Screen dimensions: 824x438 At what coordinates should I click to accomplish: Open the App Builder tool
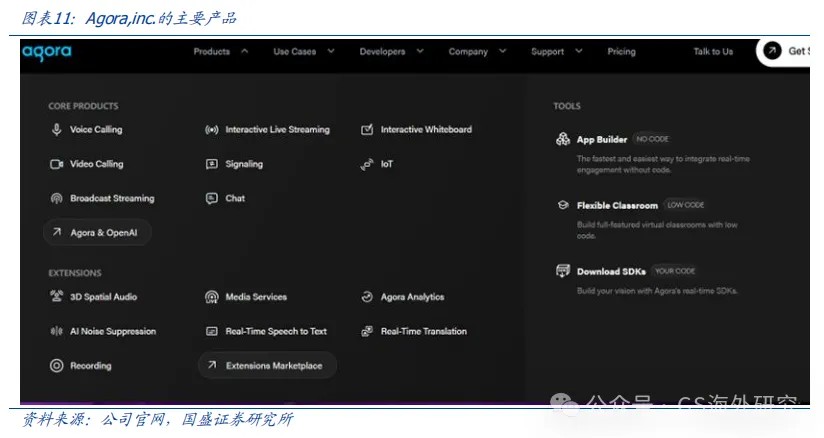pyautogui.click(x=602, y=139)
